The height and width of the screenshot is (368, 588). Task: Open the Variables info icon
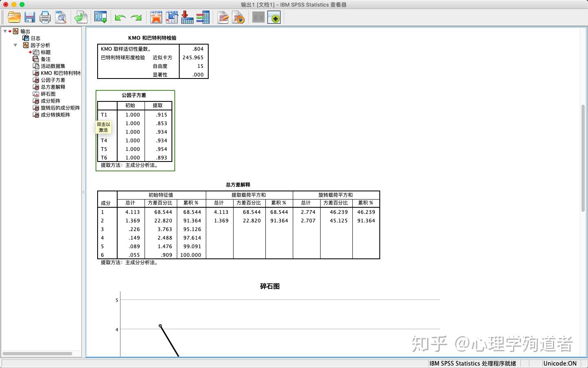click(203, 17)
